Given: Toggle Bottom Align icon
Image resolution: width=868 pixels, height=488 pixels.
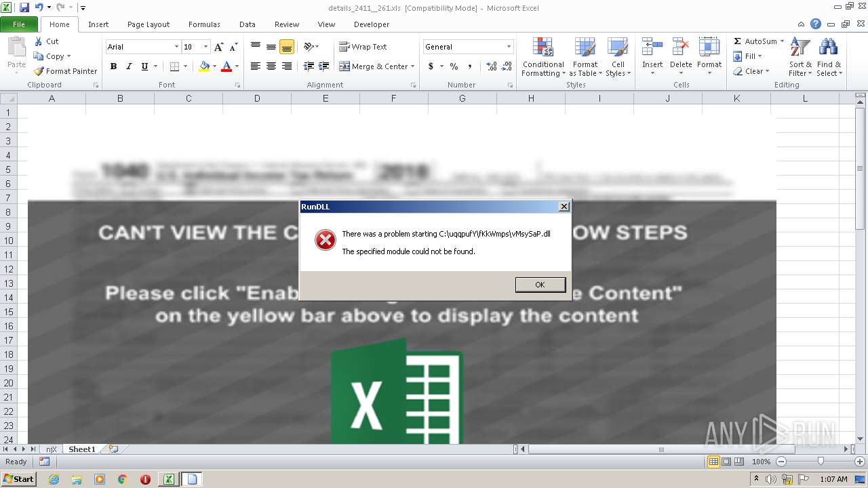Looking at the screenshot, I should [287, 47].
